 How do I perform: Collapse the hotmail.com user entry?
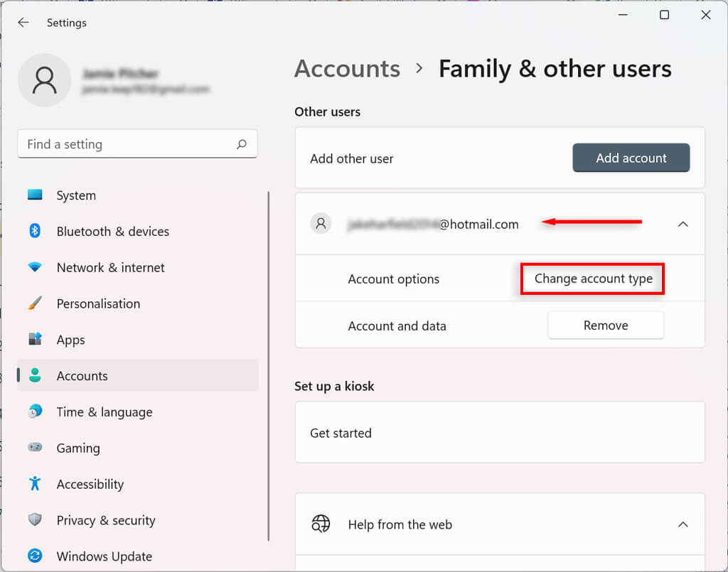pyautogui.click(x=682, y=224)
